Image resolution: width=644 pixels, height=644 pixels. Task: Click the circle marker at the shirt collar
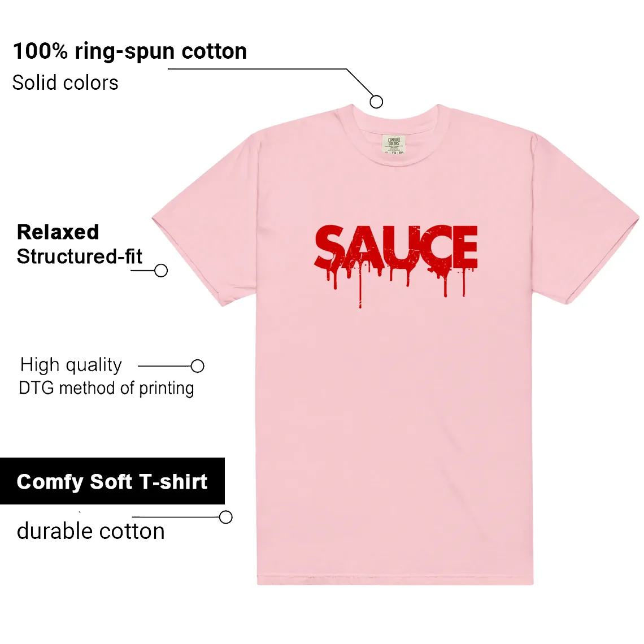coord(376,102)
